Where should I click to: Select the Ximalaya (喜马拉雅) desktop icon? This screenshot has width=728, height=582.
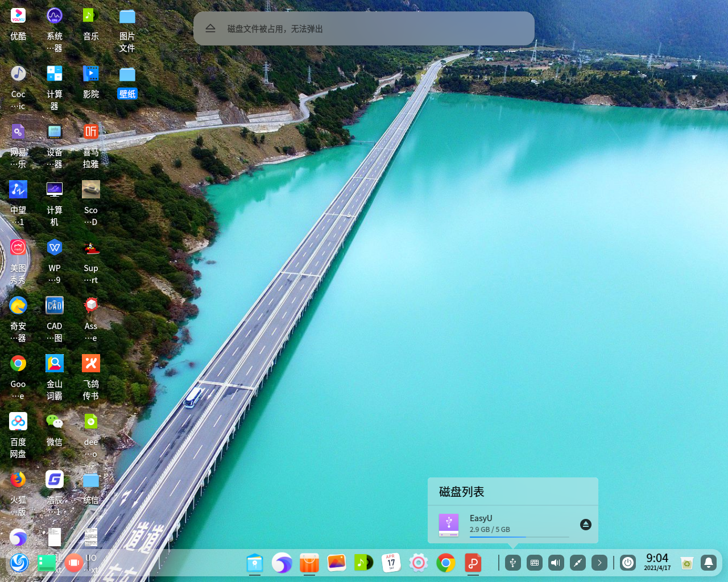coord(91,132)
